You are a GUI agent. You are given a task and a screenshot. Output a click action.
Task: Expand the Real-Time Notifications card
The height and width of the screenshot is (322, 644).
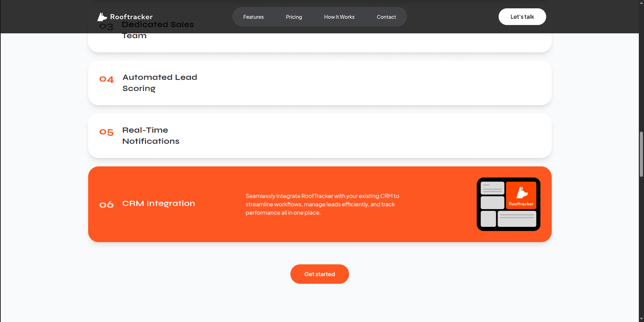tap(320, 136)
